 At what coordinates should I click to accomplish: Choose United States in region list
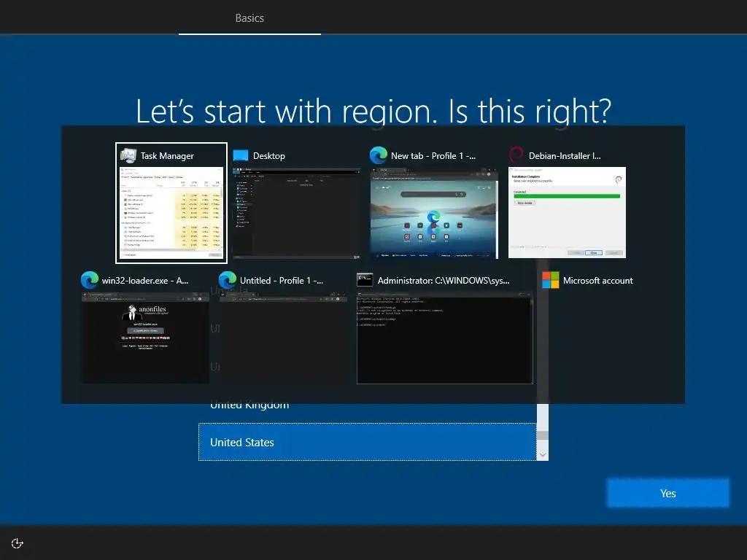pyautogui.click(x=368, y=442)
